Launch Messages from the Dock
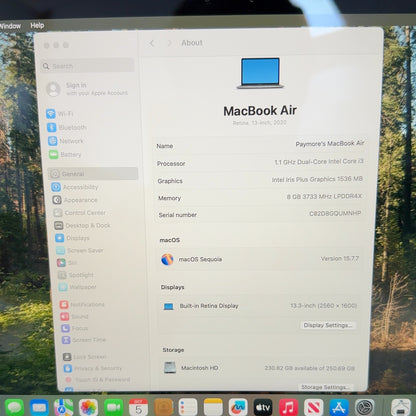 (x=14, y=407)
